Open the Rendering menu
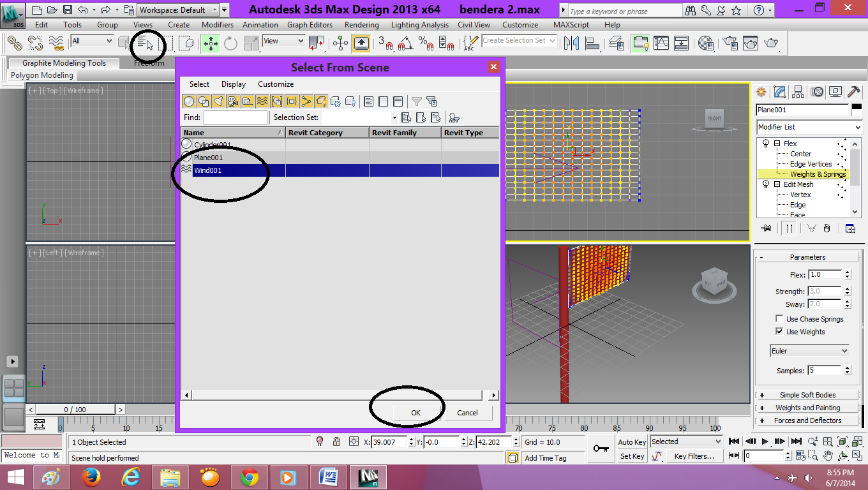 click(x=361, y=25)
